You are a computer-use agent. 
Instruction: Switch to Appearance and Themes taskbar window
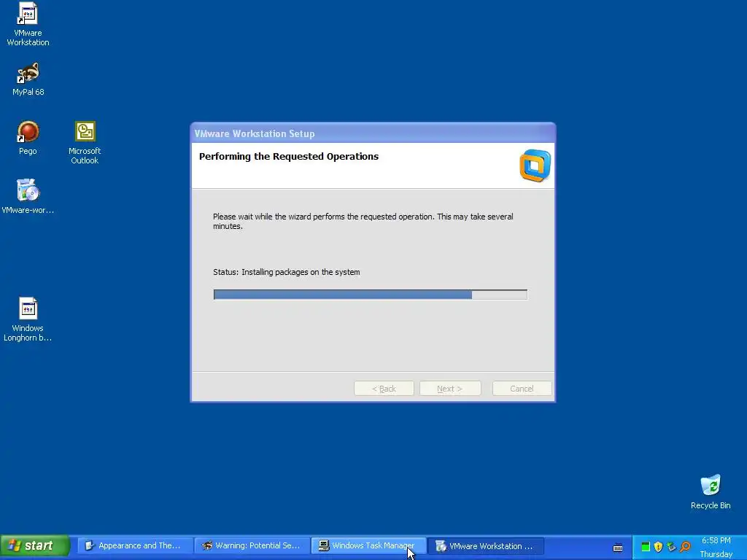(x=135, y=545)
